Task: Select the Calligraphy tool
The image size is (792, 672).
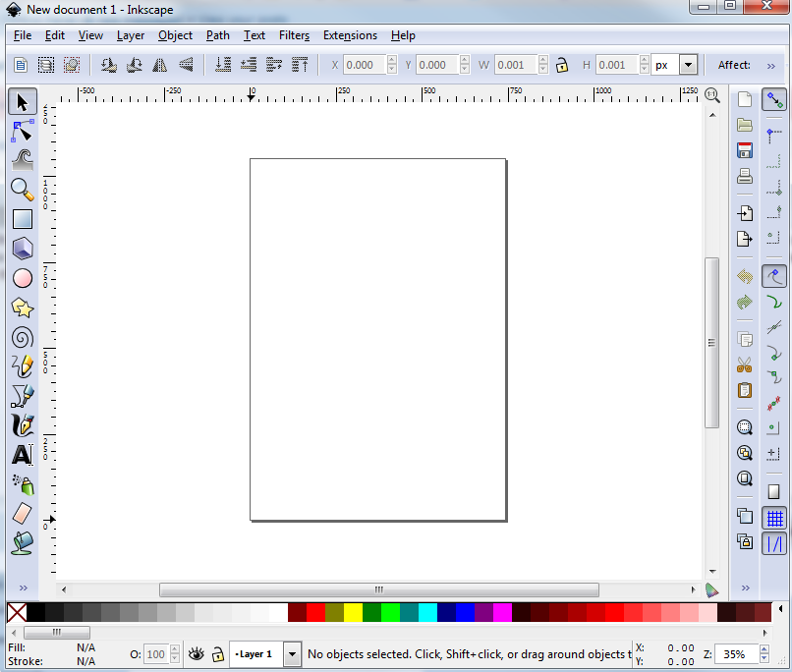Action: 22,425
